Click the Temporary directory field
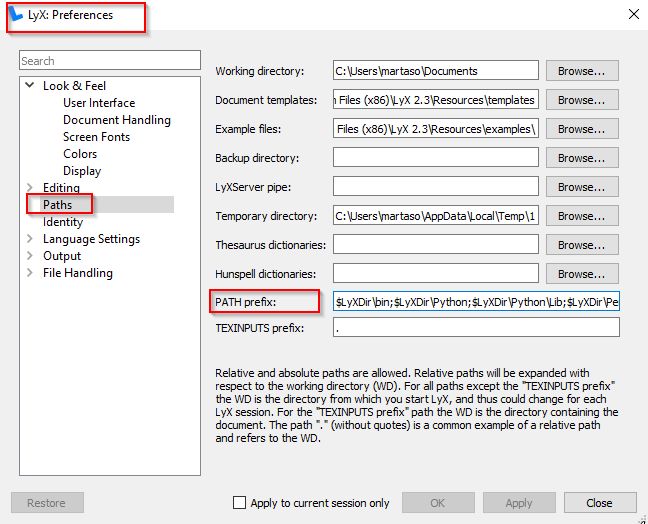Screen dimensions: 648x524 [x=436, y=216]
